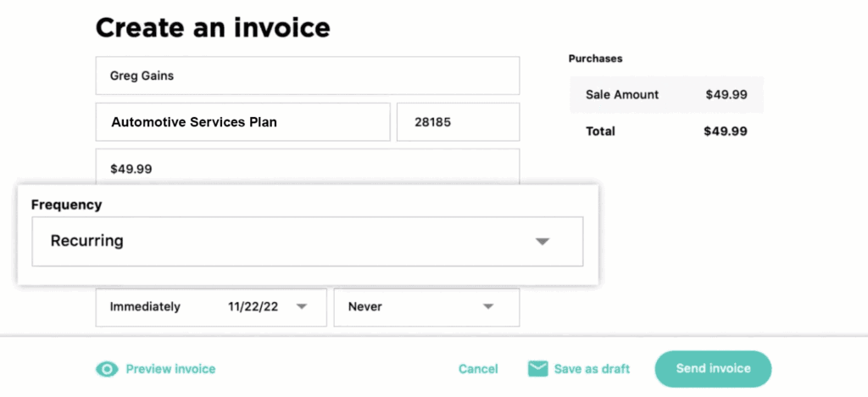This screenshot has height=397, width=868.
Task: Select the Greg Gains customer name field
Action: pyautogui.click(x=307, y=76)
